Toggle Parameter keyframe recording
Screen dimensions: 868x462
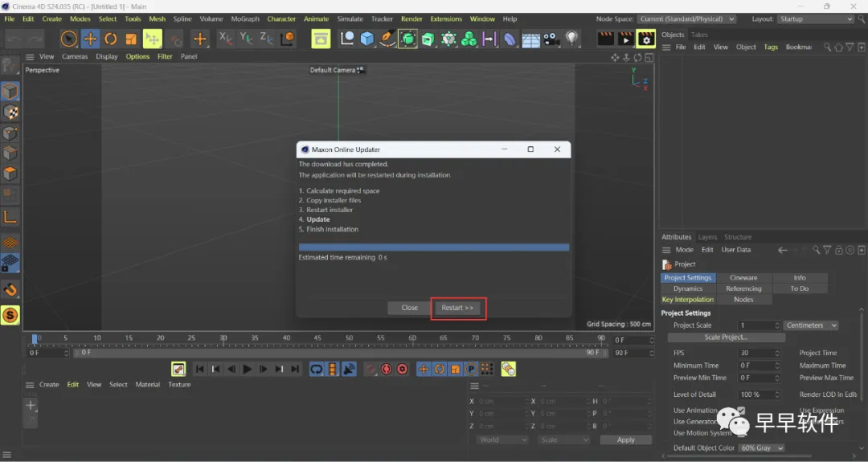coord(471,369)
